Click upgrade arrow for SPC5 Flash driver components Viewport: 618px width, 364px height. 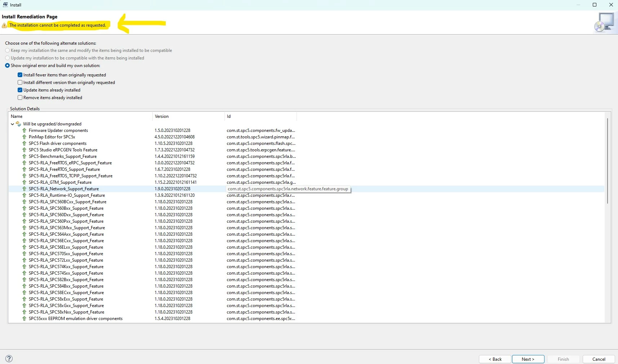point(25,143)
